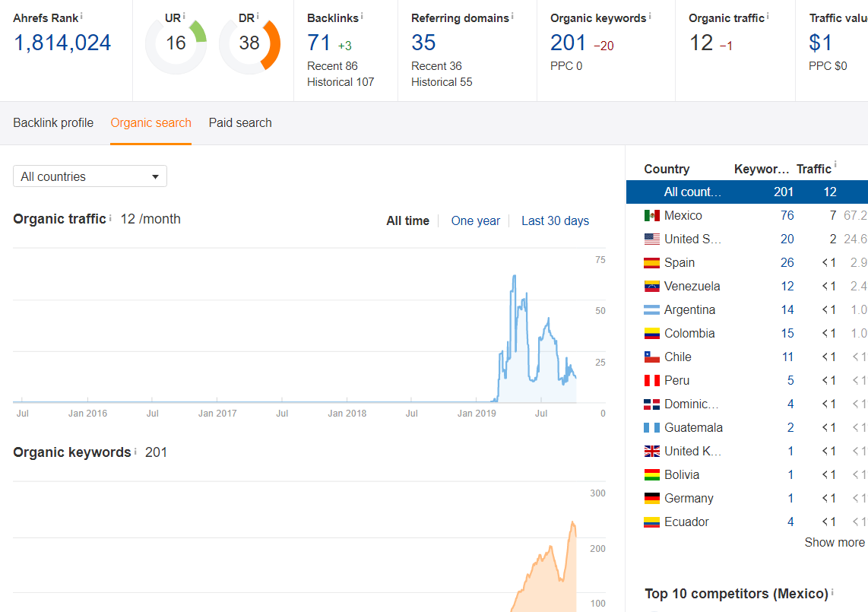This screenshot has height=612, width=868.
Task: Click the Recent 86 backlinks text
Action: pos(332,66)
